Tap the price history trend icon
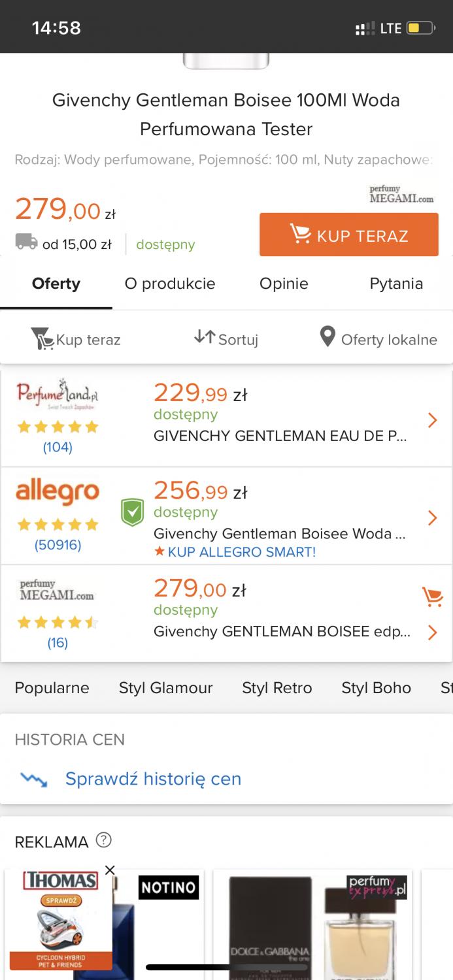 33,779
